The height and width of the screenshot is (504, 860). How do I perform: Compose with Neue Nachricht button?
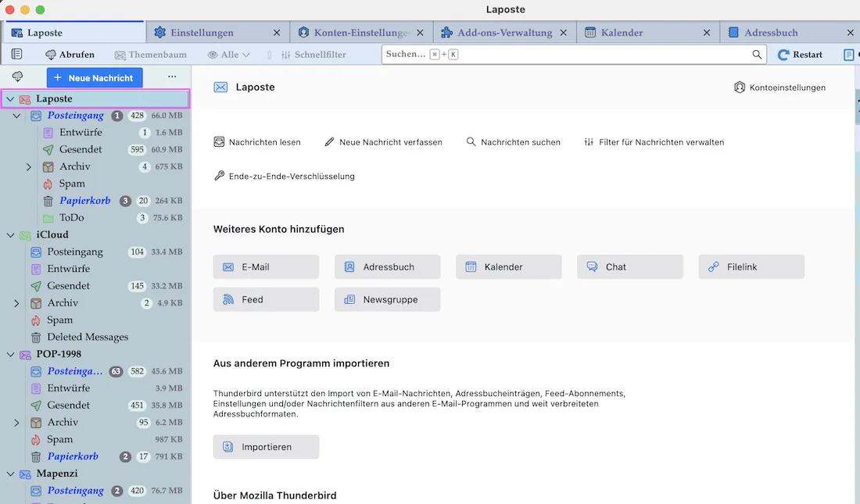95,77
